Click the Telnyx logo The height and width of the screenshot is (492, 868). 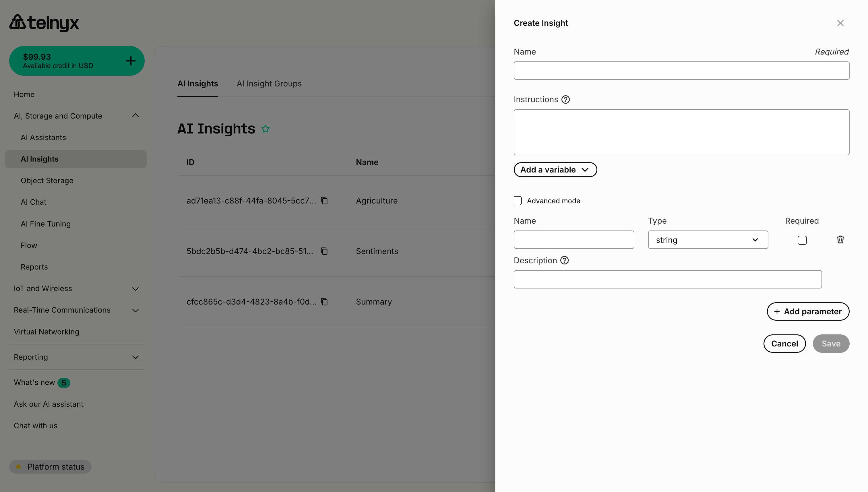click(44, 23)
